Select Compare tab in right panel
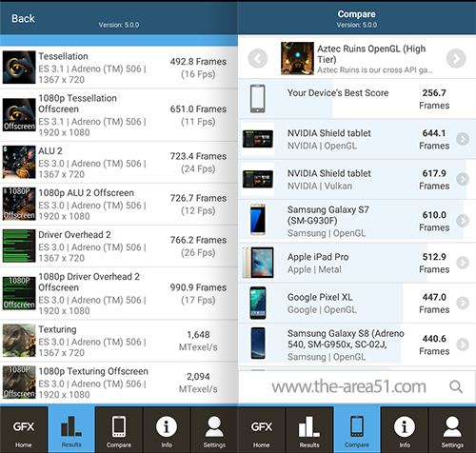The height and width of the screenshot is (453, 476). click(357, 429)
